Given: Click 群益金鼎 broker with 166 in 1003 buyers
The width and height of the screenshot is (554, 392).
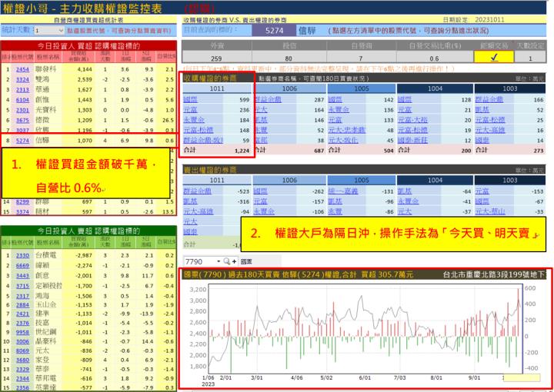Looking at the screenshot, I should pyautogui.click(x=489, y=100).
